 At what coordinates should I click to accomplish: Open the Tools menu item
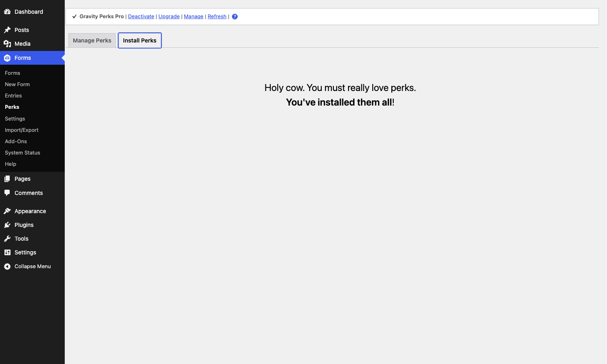point(21,239)
